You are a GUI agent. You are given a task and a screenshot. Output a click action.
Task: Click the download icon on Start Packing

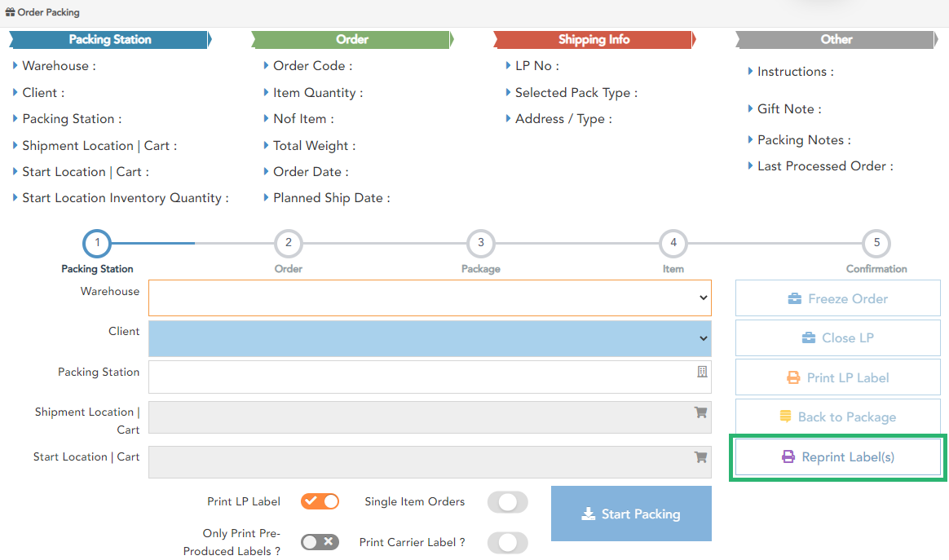[589, 514]
